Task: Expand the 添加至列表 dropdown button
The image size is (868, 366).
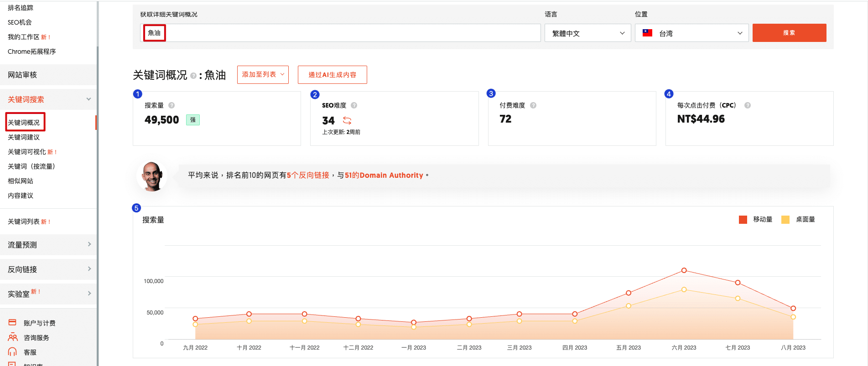Action: [263, 75]
